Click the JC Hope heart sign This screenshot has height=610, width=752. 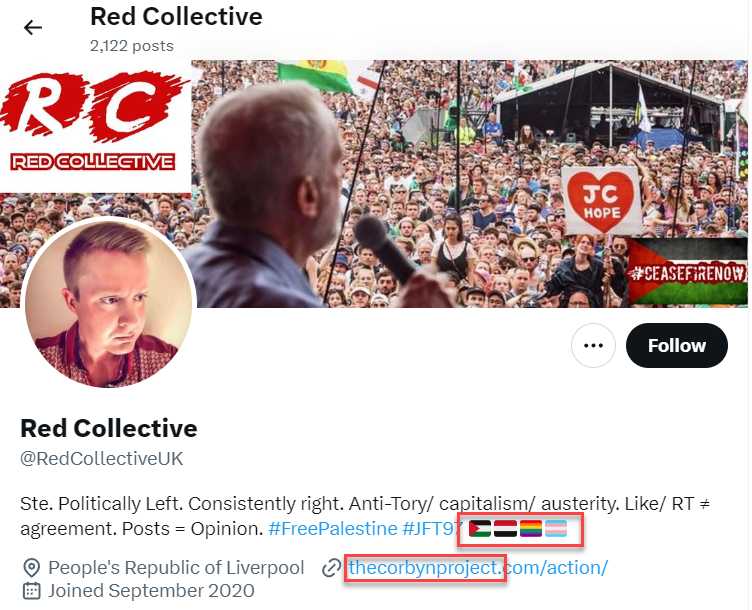tap(599, 196)
